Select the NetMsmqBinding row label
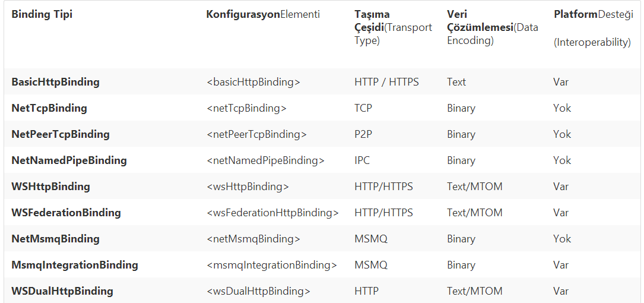Image resolution: width=644 pixels, height=303 pixels. click(55, 239)
